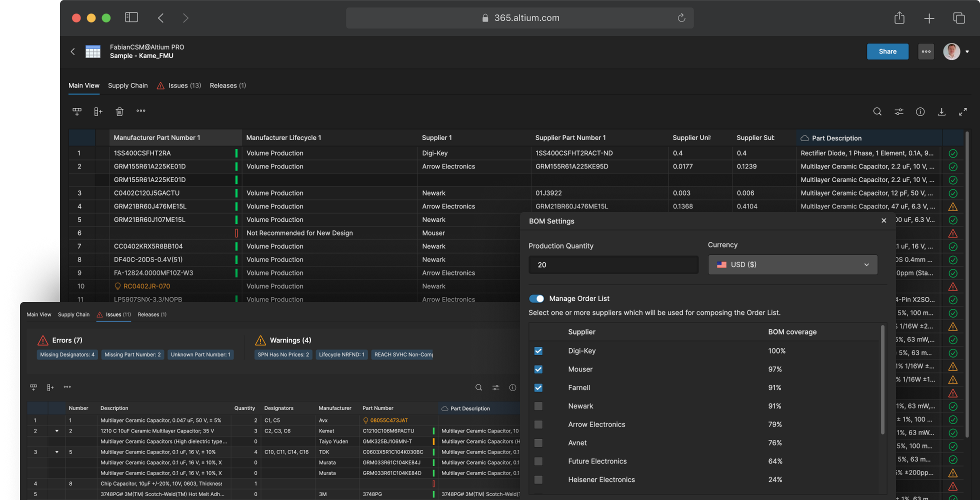This screenshot has width=980, height=500.
Task: Uncheck the Digi-Key supplier checkbox
Action: coord(538,351)
